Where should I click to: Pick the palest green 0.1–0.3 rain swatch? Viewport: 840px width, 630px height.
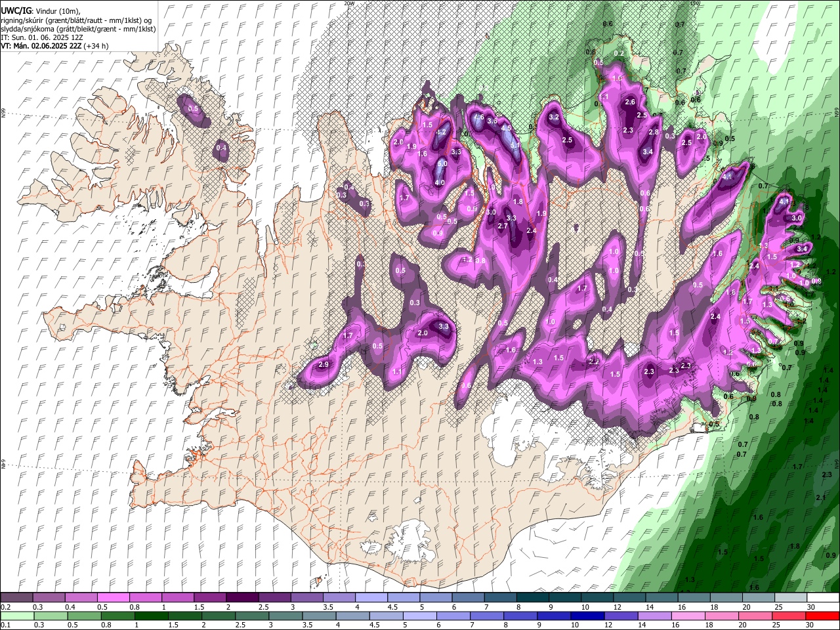pos(18,616)
